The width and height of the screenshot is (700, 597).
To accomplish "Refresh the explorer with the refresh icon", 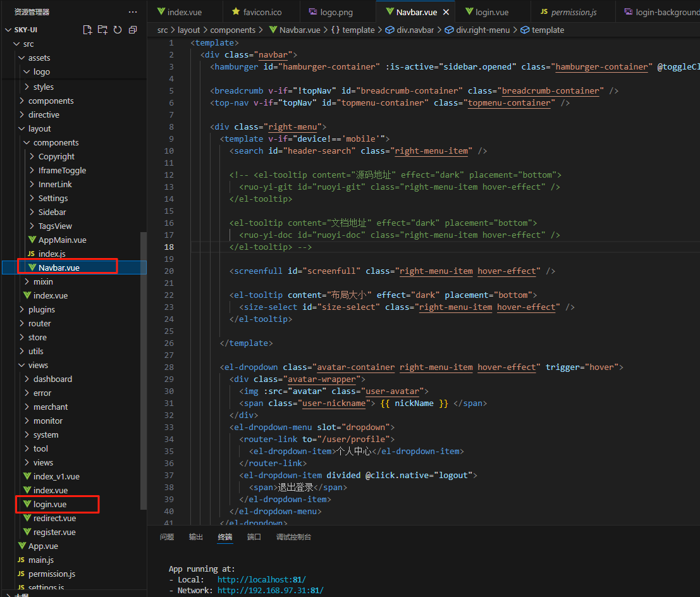I will coord(118,30).
